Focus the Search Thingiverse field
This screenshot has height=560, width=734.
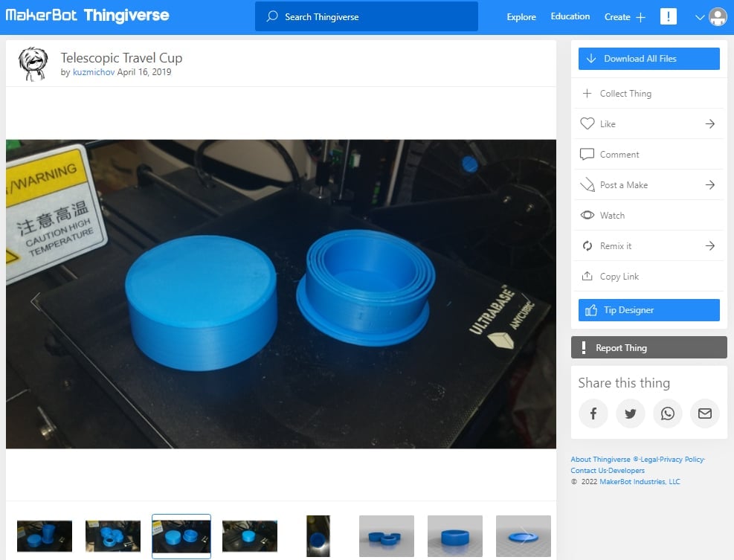click(x=366, y=16)
